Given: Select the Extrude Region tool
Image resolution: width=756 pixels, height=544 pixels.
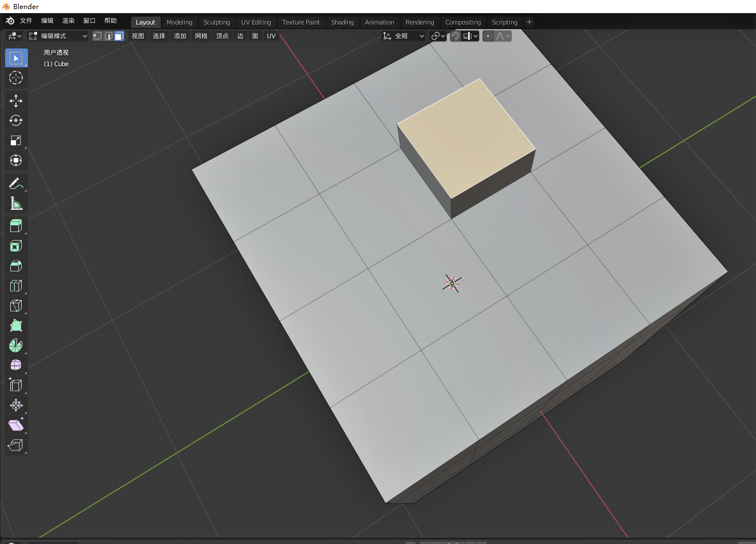Looking at the screenshot, I should click(x=16, y=225).
